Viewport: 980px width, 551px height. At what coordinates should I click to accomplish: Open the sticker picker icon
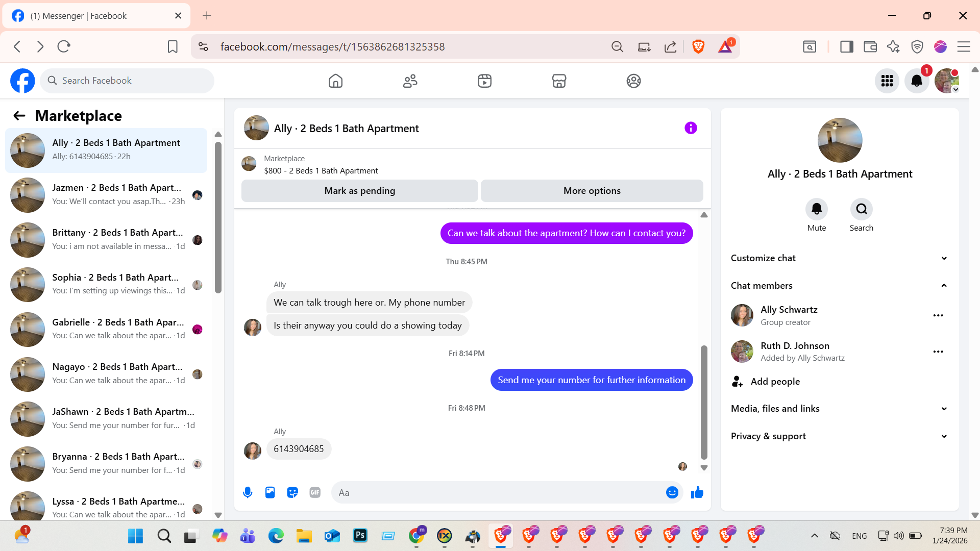[292, 492]
